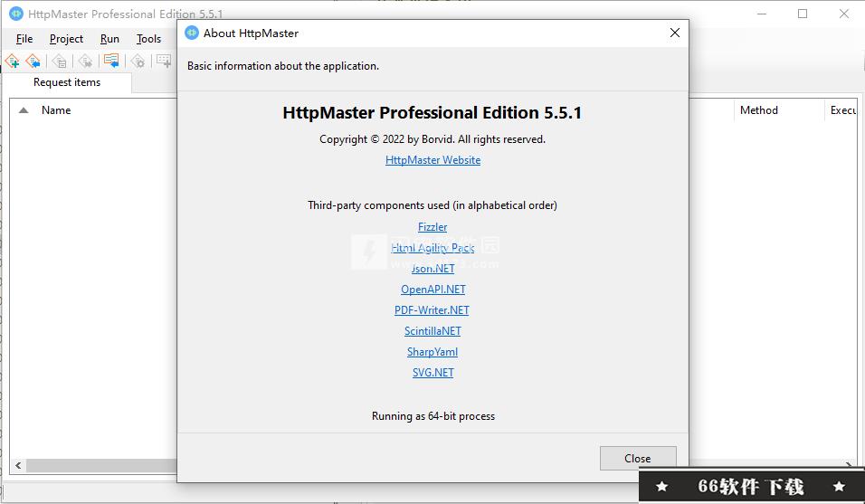Minimize the HttpMaster main window
865x504 pixels.
tap(762, 14)
